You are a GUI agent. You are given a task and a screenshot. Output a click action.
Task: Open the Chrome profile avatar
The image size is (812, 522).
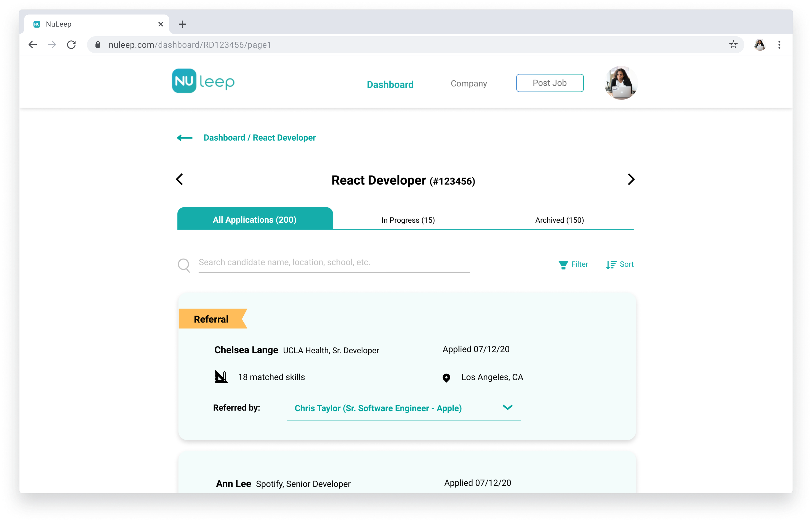[759, 45]
